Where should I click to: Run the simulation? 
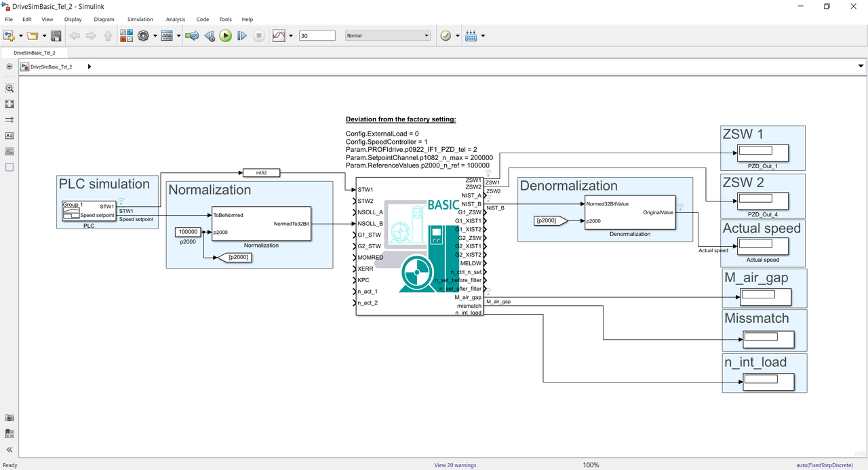tap(226, 36)
